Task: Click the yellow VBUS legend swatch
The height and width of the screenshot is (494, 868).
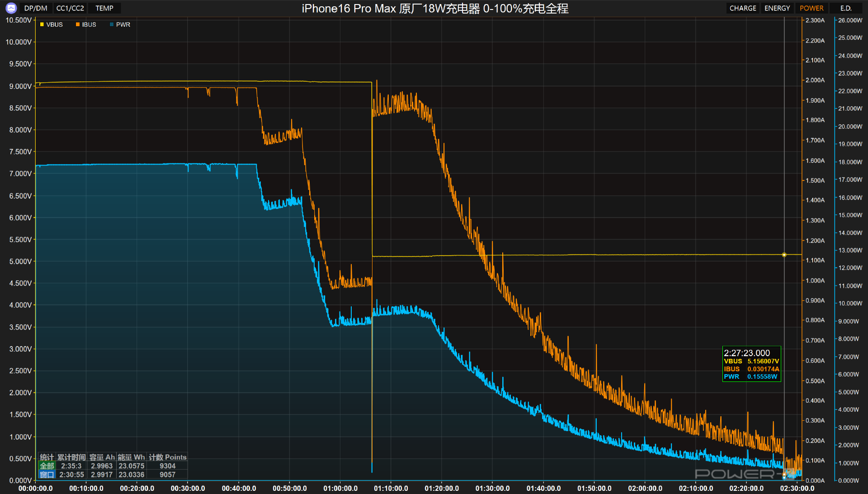Action: point(42,24)
